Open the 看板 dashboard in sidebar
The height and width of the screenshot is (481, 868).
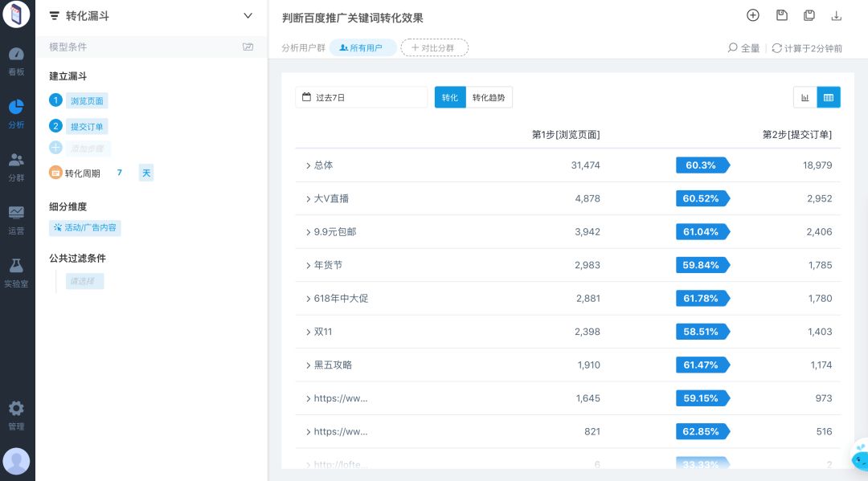click(16, 61)
